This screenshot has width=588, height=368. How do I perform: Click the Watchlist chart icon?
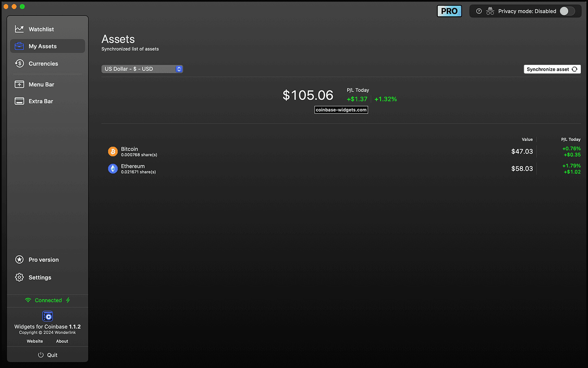(x=19, y=29)
